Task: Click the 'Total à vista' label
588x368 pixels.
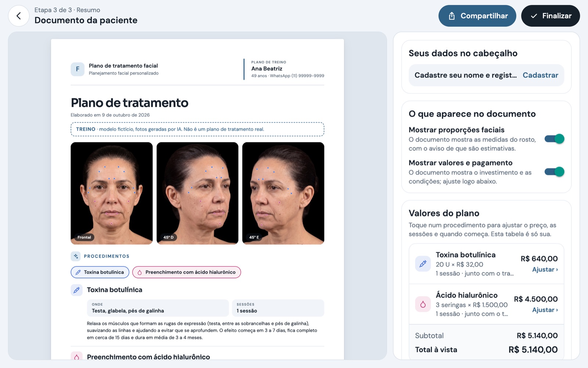Action: tap(436, 350)
